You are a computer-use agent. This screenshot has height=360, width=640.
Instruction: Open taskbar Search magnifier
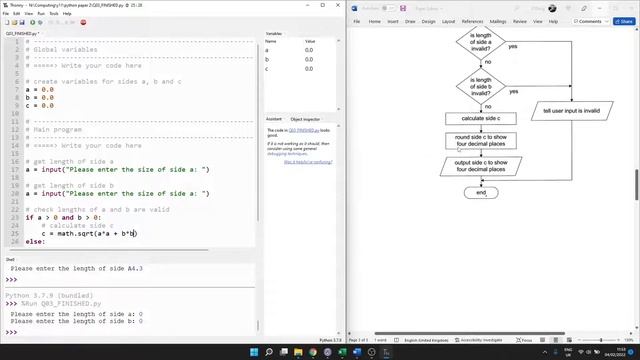[x=269, y=352]
